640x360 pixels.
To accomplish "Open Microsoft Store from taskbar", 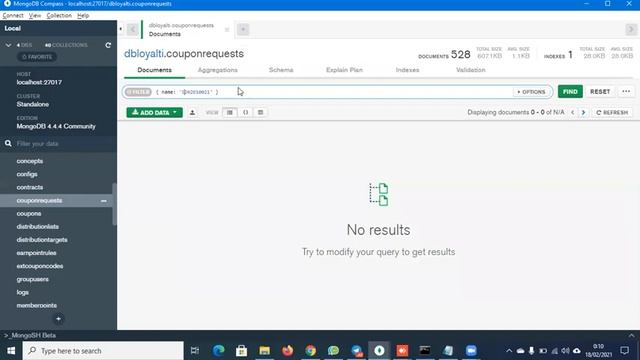I will point(241,351).
